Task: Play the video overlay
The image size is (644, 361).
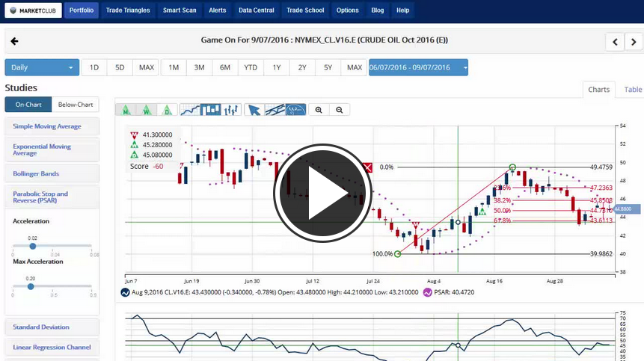Action: click(322, 193)
